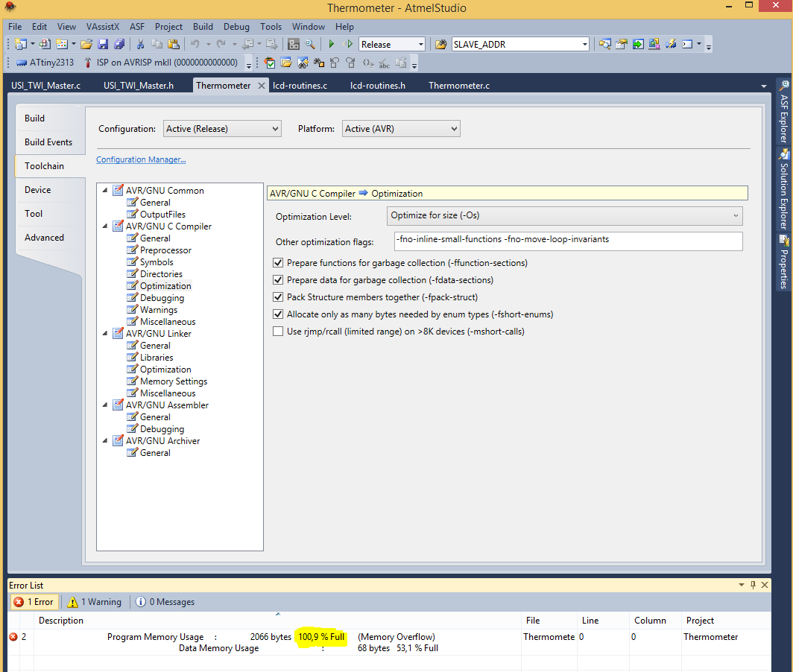Open ASF Explorer side panel
793x672 pixels.
[x=784, y=112]
